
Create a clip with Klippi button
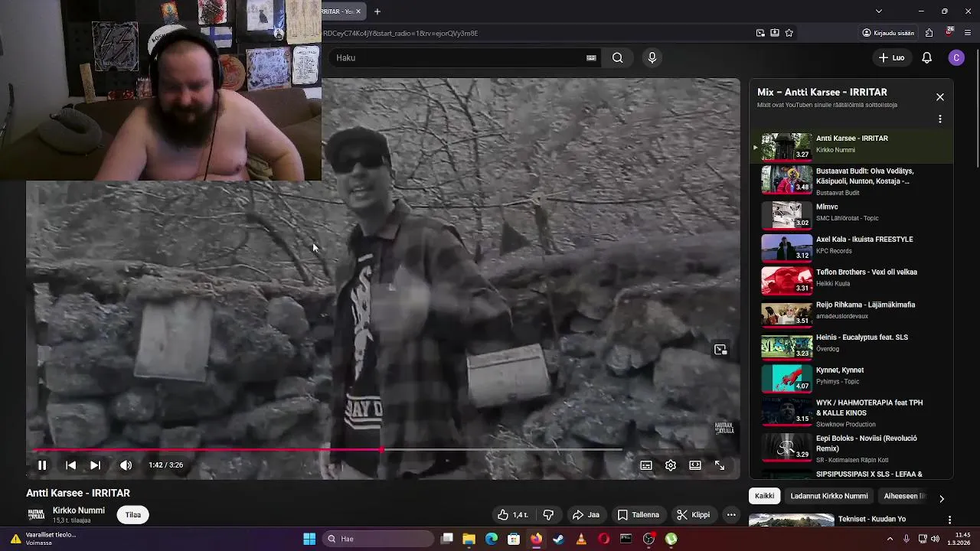(x=694, y=515)
